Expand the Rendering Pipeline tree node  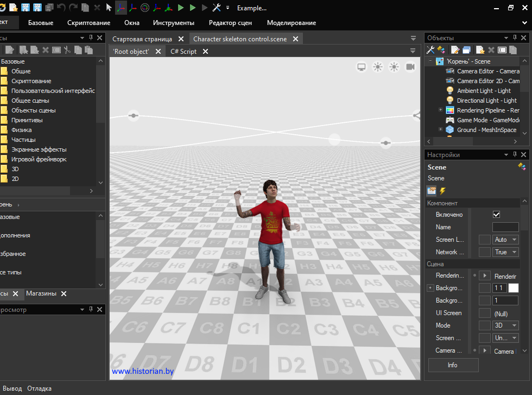click(x=441, y=110)
